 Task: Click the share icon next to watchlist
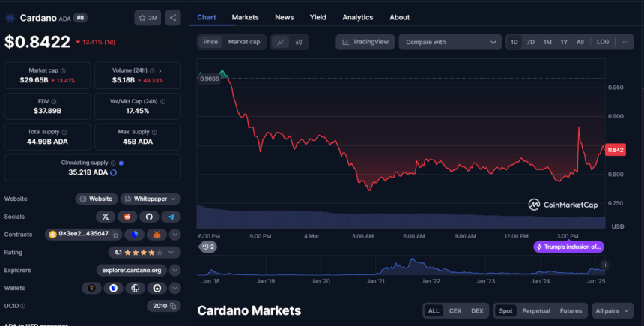pos(173,18)
